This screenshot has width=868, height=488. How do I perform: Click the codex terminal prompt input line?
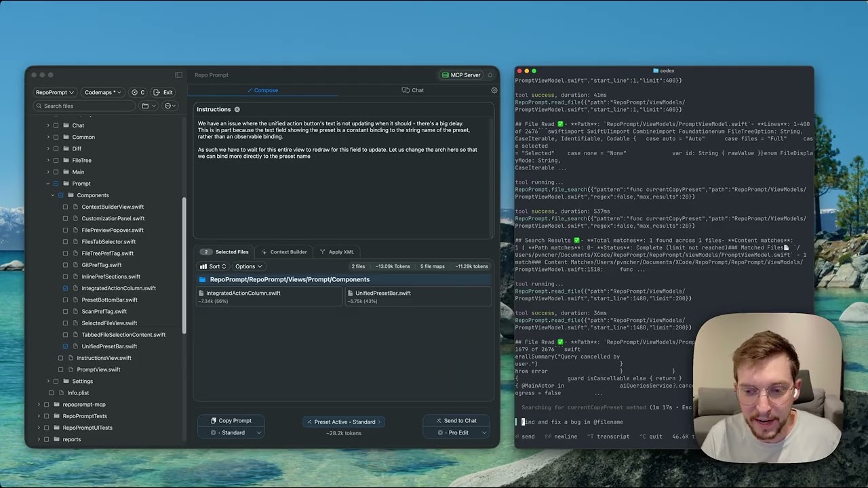604,422
